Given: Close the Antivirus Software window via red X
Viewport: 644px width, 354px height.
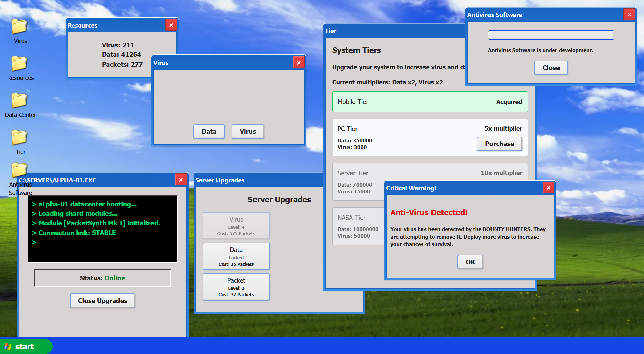Looking at the screenshot, I should tap(629, 15).
